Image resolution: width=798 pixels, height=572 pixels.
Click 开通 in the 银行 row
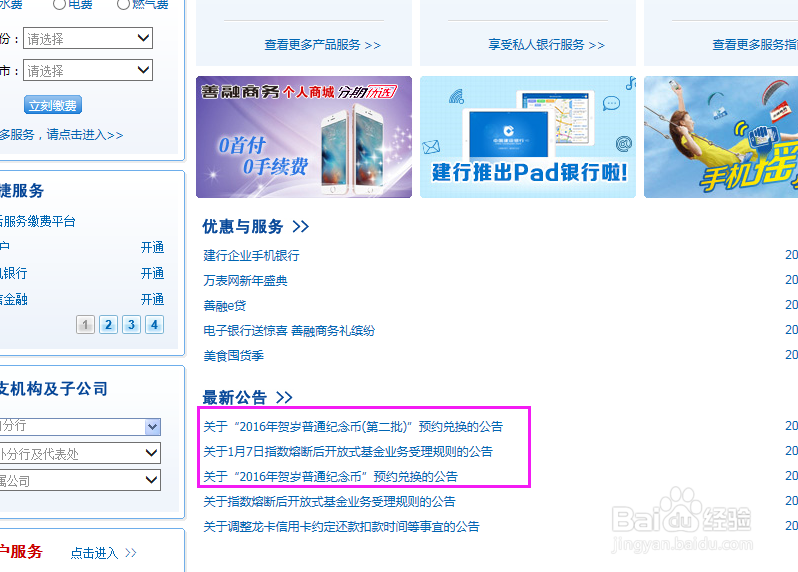[152, 273]
